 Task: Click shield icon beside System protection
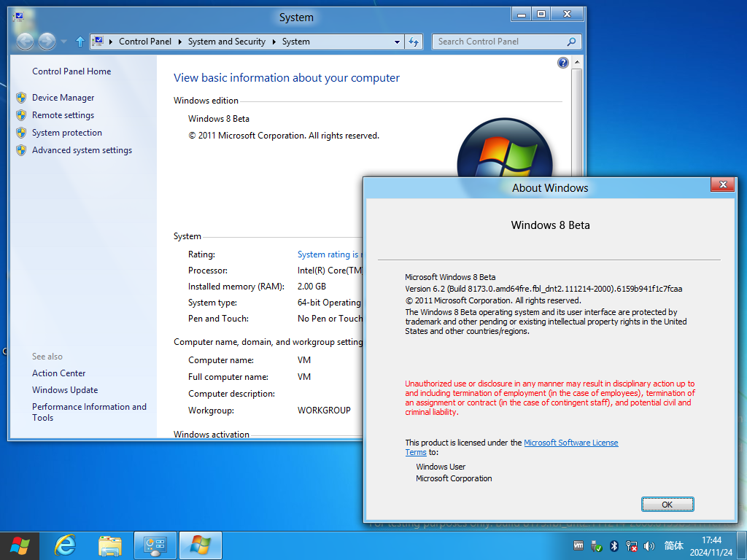point(21,133)
